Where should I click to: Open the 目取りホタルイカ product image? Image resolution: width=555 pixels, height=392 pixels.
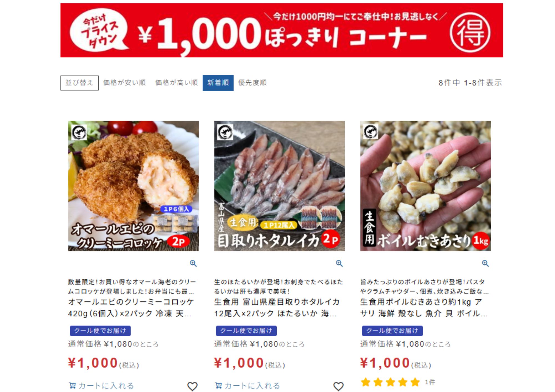pos(279,186)
